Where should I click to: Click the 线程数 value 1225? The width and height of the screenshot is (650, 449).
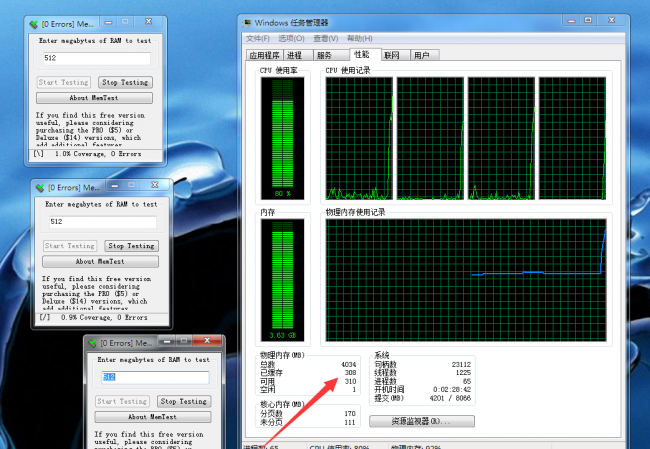click(463, 373)
